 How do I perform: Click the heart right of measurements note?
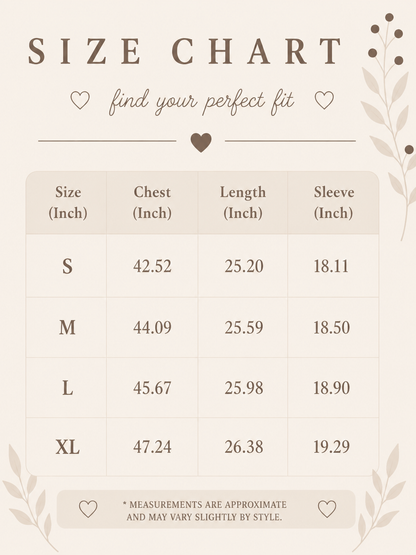pos(326,509)
